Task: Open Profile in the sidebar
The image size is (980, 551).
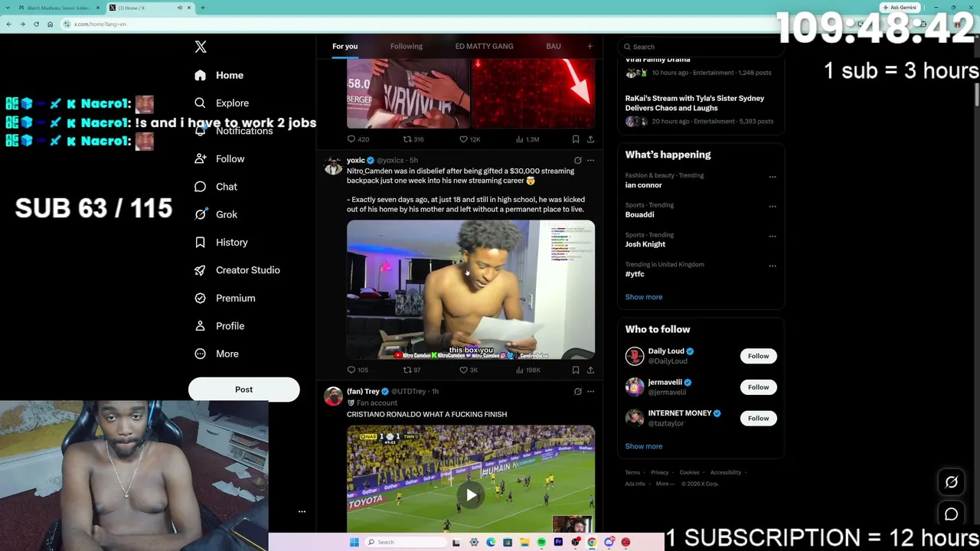Action: tap(219, 326)
